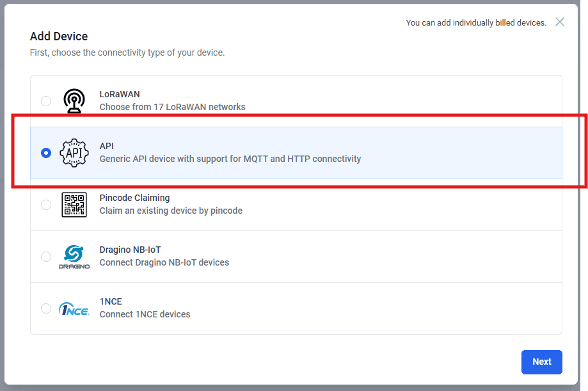Viewport: 588px width, 391px height.
Task: Click the LoRaWAN option title
Action: tap(120, 94)
